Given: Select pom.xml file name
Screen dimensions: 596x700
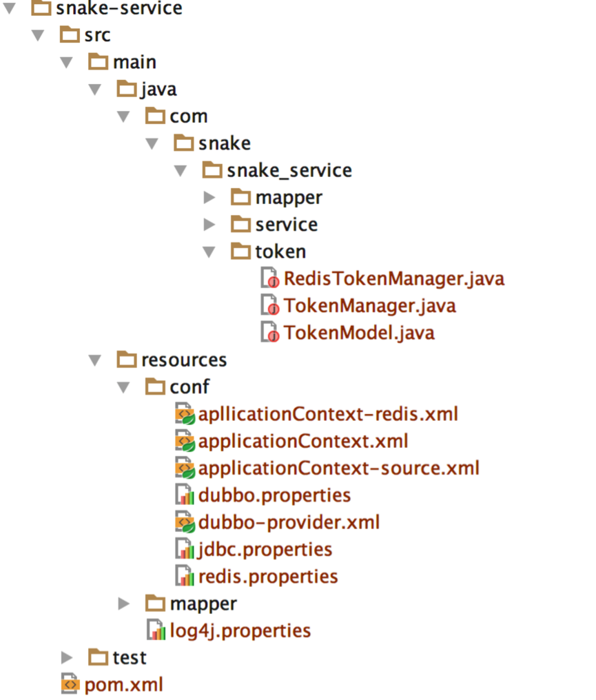Looking at the screenshot, I should point(123,685).
